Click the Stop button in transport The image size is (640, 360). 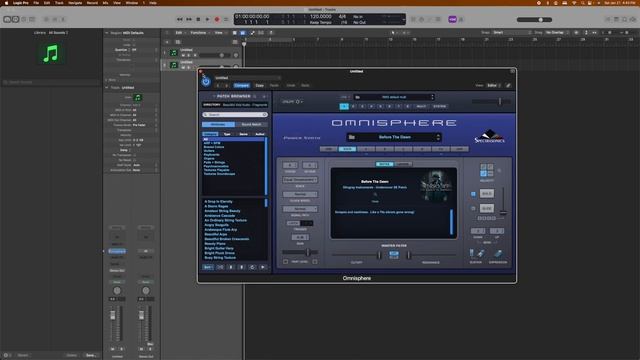pyautogui.click(x=198, y=19)
